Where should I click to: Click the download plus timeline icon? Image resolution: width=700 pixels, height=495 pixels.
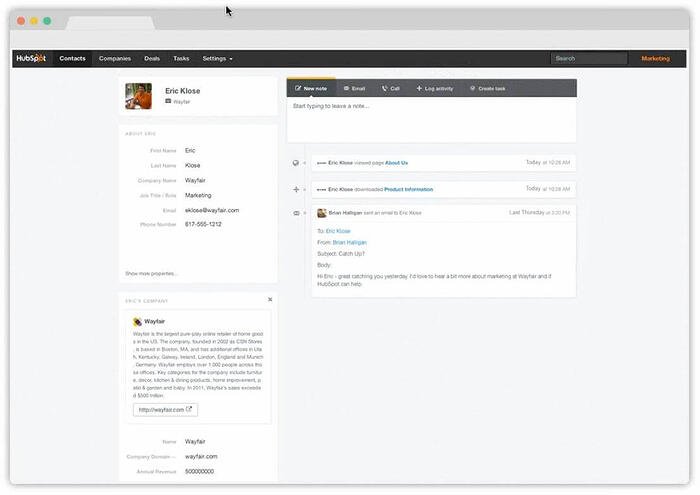coord(296,189)
